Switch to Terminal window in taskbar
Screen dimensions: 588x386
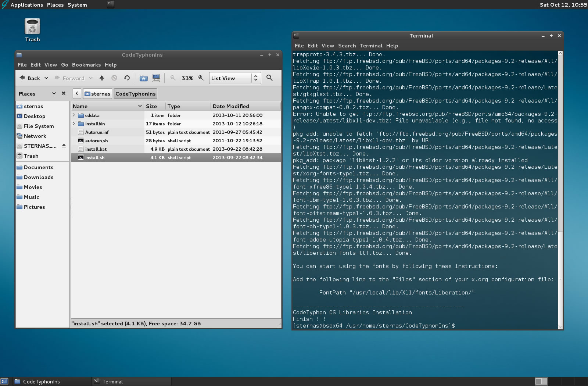click(x=132, y=382)
